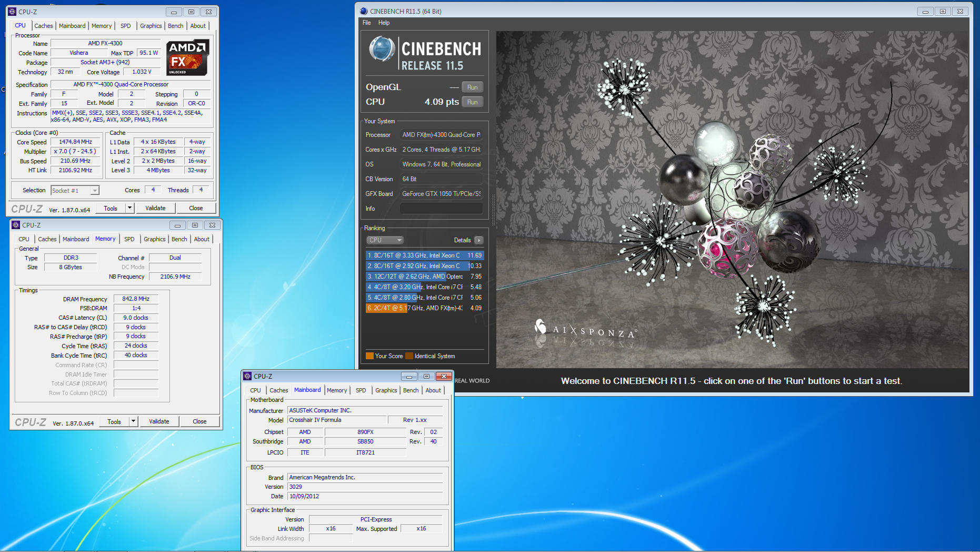Viewport: 980px width, 552px height.
Task: Select ranking row 1 Intel Xeon 3.33 GHz
Action: (x=424, y=255)
